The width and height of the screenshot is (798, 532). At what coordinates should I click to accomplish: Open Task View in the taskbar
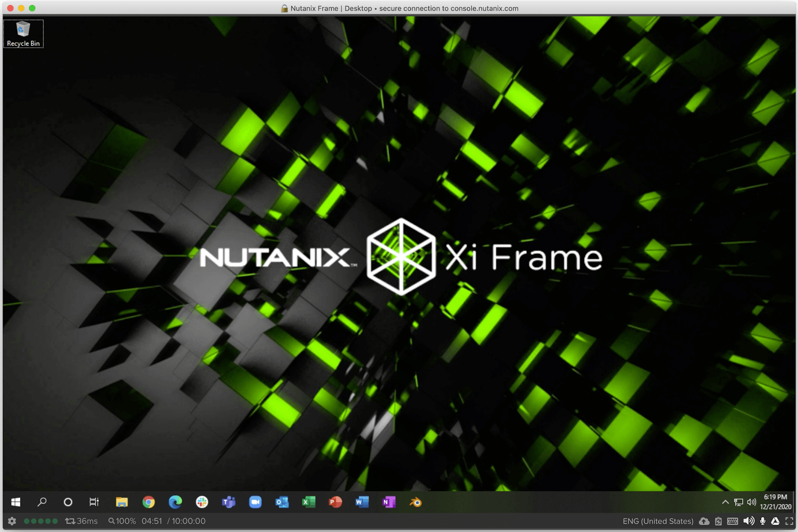(x=94, y=502)
